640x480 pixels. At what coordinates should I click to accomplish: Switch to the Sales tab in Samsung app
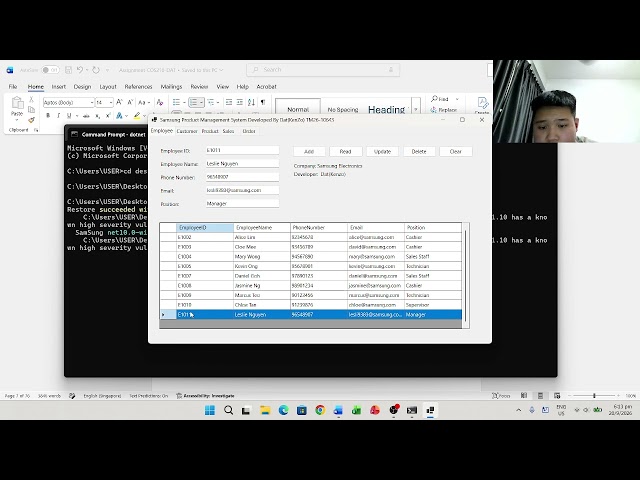[228, 131]
